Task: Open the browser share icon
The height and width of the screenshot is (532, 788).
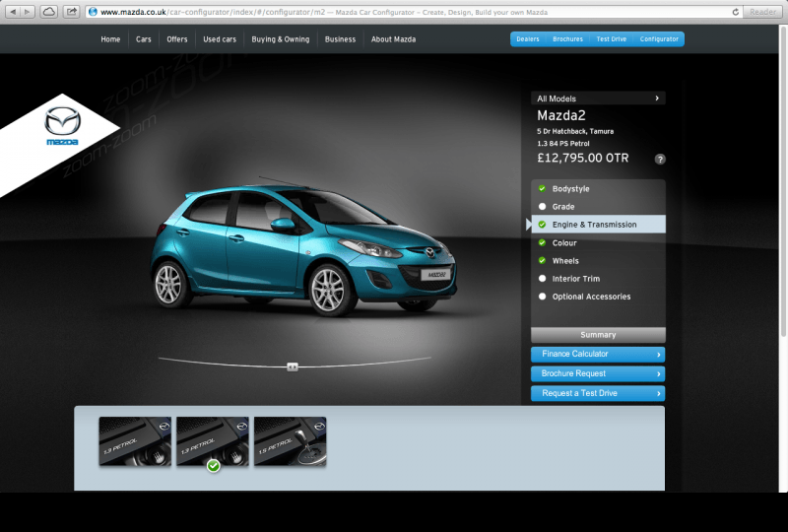Action: (72, 12)
